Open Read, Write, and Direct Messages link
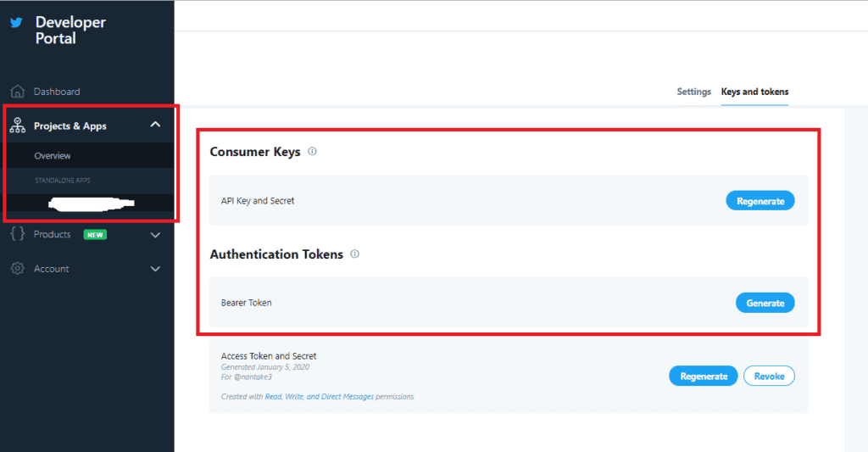This screenshot has height=452, width=868. (319, 397)
